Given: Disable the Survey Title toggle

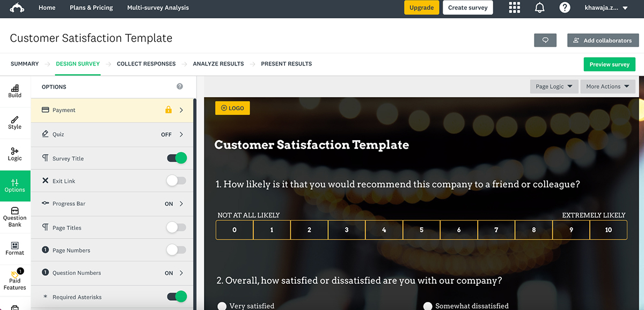Looking at the screenshot, I should coord(176,158).
